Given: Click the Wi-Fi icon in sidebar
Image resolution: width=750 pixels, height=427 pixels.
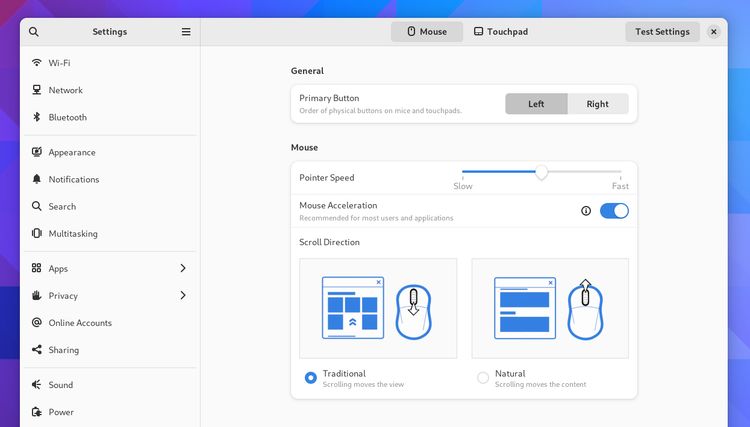Looking at the screenshot, I should click(x=37, y=63).
